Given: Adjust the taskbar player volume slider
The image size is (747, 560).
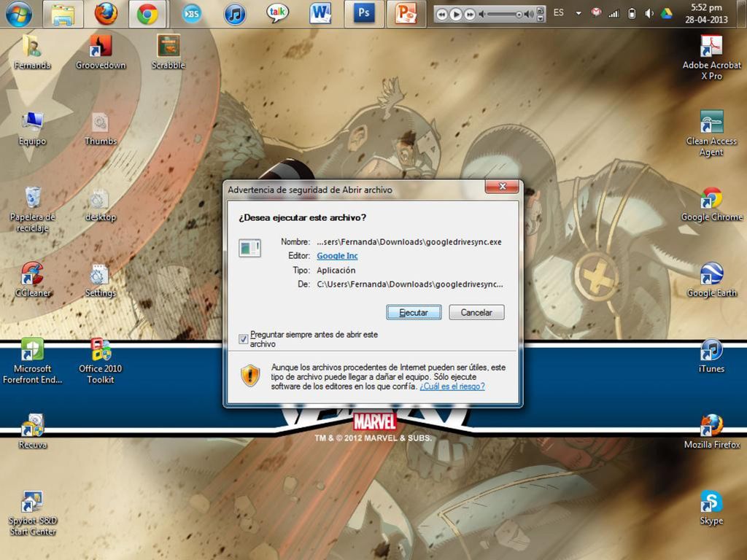Looking at the screenshot, I should (505, 15).
